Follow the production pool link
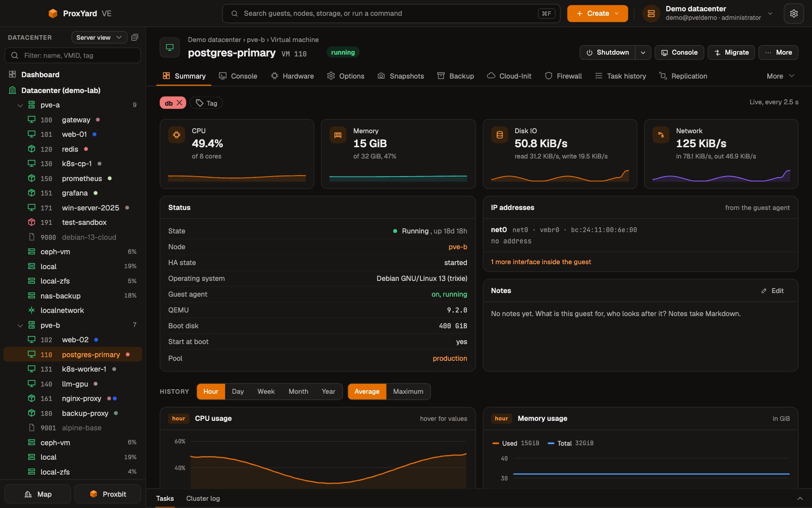The image size is (812, 508). 450,358
